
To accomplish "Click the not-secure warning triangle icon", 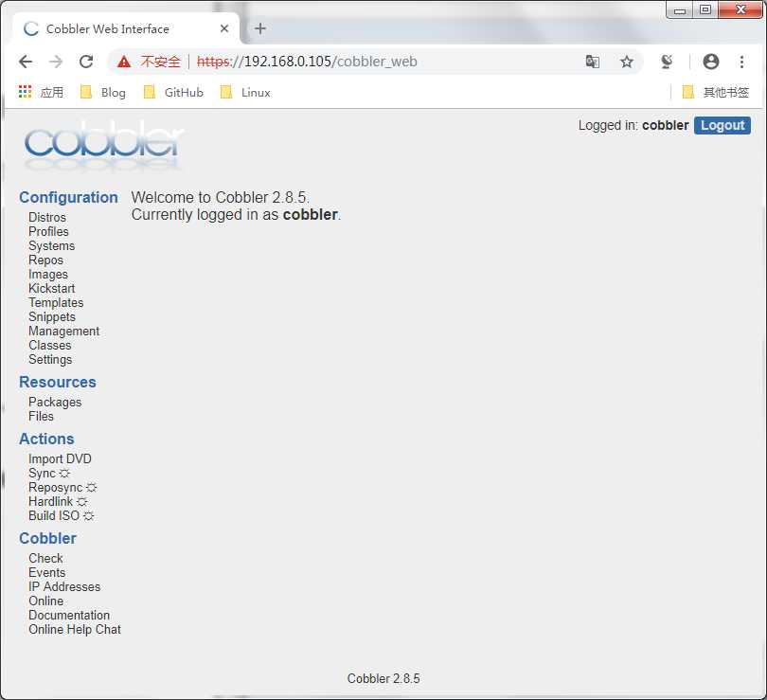I will coord(124,62).
